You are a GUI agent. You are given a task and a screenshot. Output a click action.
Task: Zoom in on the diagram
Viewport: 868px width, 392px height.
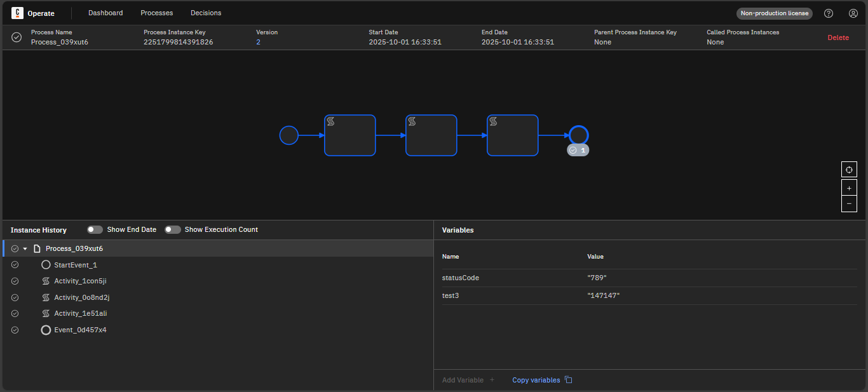(849, 188)
